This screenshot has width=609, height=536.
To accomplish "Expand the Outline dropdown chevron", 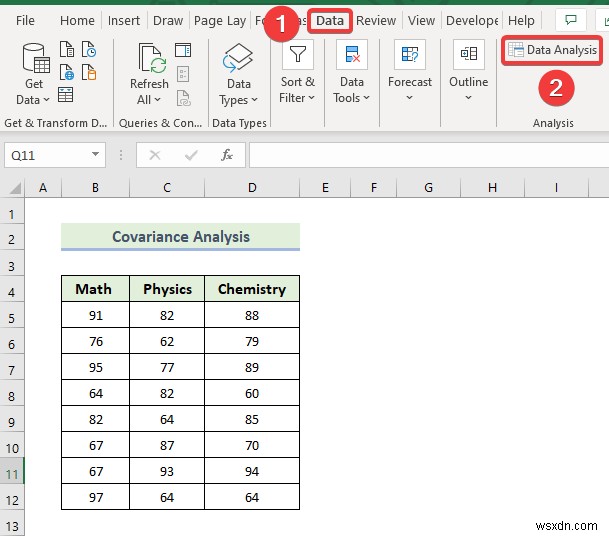I will (x=468, y=98).
